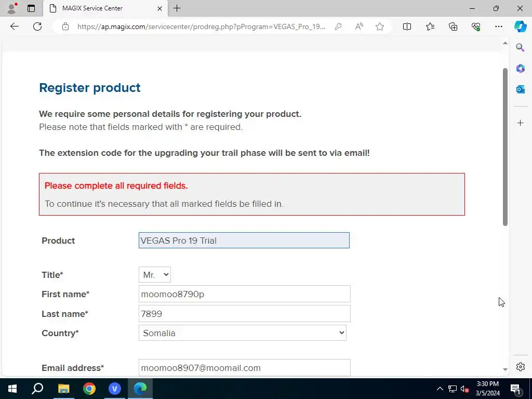Click the First name input field
532x399 pixels.
244,294
